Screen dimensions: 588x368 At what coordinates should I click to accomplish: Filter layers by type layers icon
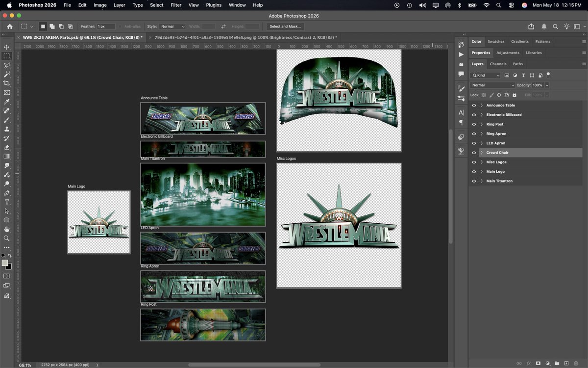click(523, 76)
